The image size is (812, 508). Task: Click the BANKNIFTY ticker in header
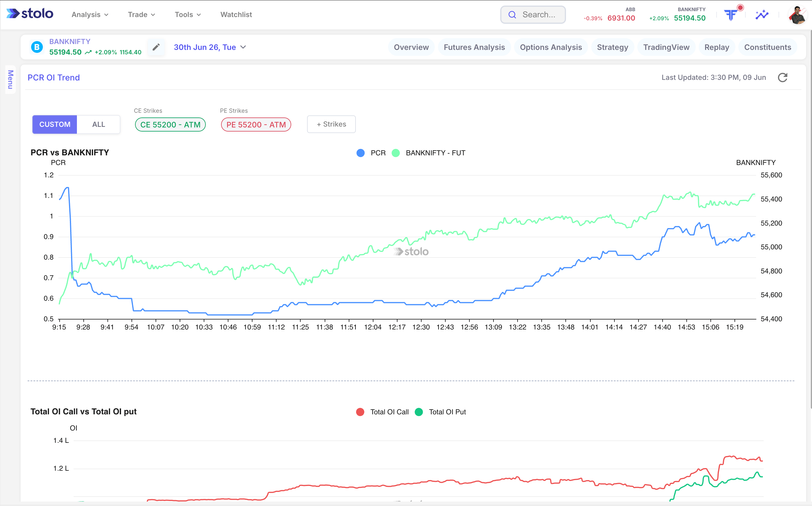[677, 15]
